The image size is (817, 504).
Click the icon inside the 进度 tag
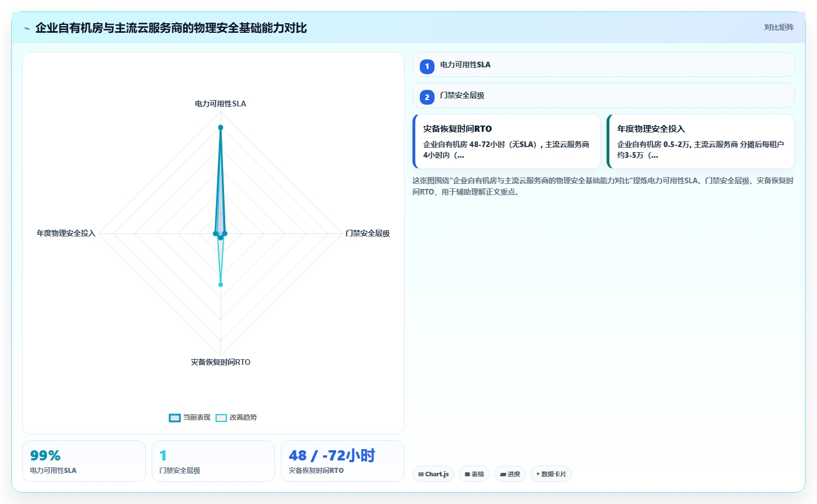pos(503,475)
